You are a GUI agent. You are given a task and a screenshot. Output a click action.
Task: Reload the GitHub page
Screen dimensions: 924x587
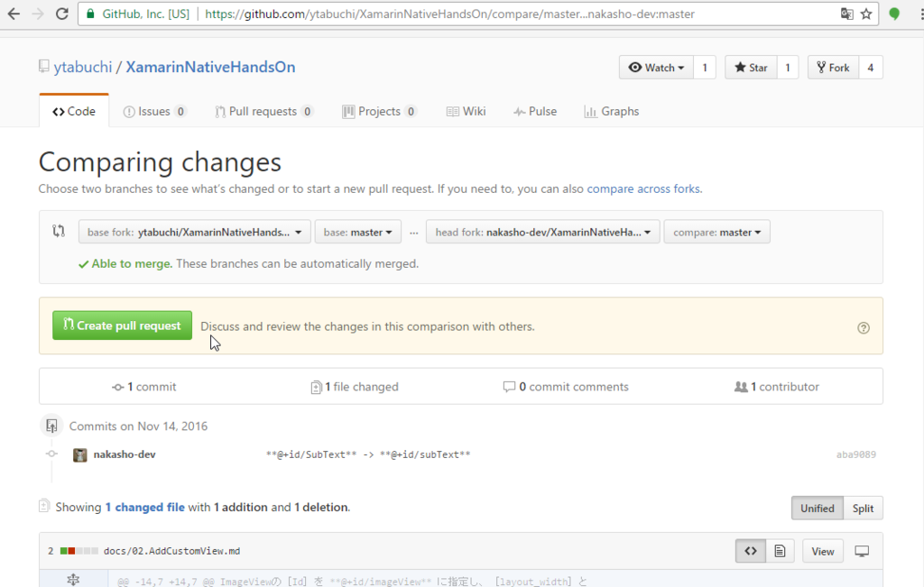tap(62, 14)
